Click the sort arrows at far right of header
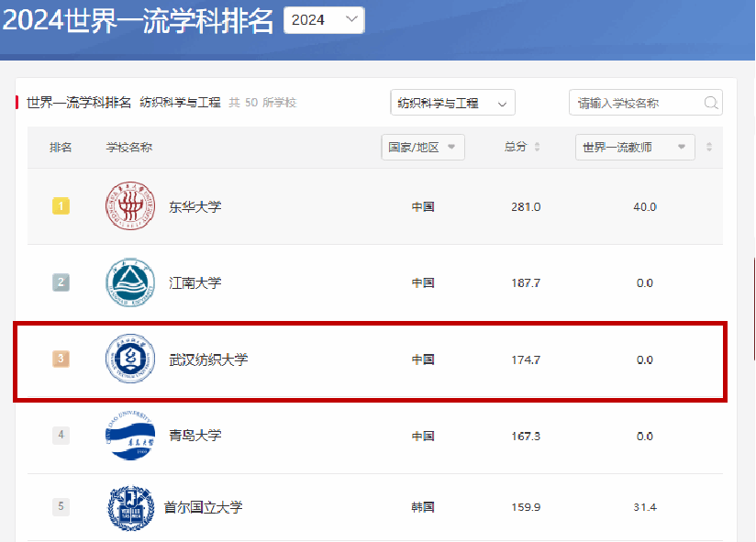This screenshot has width=756, height=542. [708, 148]
